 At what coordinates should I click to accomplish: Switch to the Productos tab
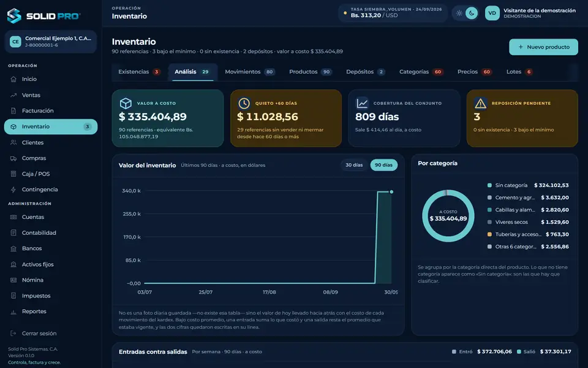pyautogui.click(x=311, y=72)
